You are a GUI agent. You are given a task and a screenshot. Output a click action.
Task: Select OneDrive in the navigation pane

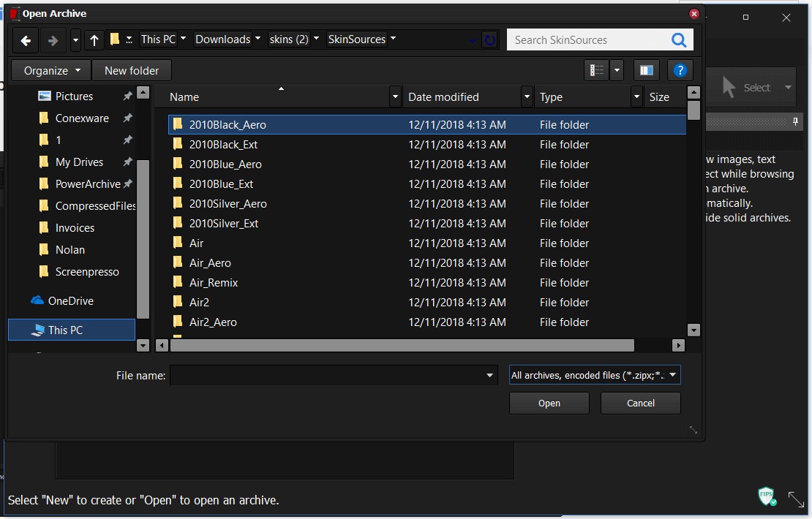pyautogui.click(x=70, y=301)
